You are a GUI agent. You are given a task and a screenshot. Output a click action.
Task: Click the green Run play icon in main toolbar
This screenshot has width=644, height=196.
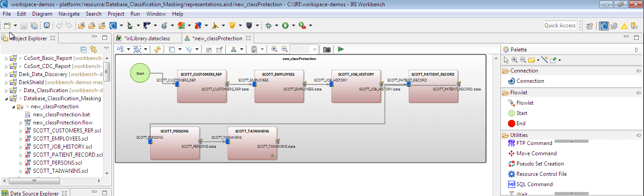pyautogui.click(x=285, y=26)
